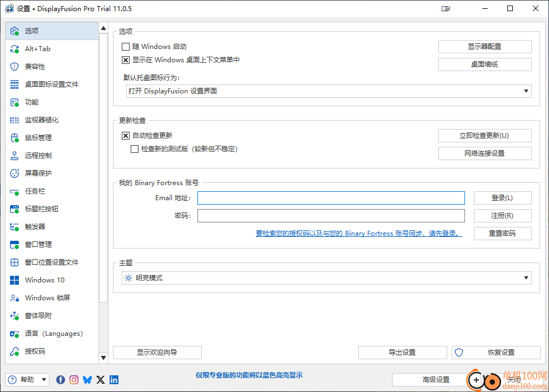Click the 标题栏按钮 sidebar icon
Image resolution: width=549 pixels, height=392 pixels.
click(14, 209)
